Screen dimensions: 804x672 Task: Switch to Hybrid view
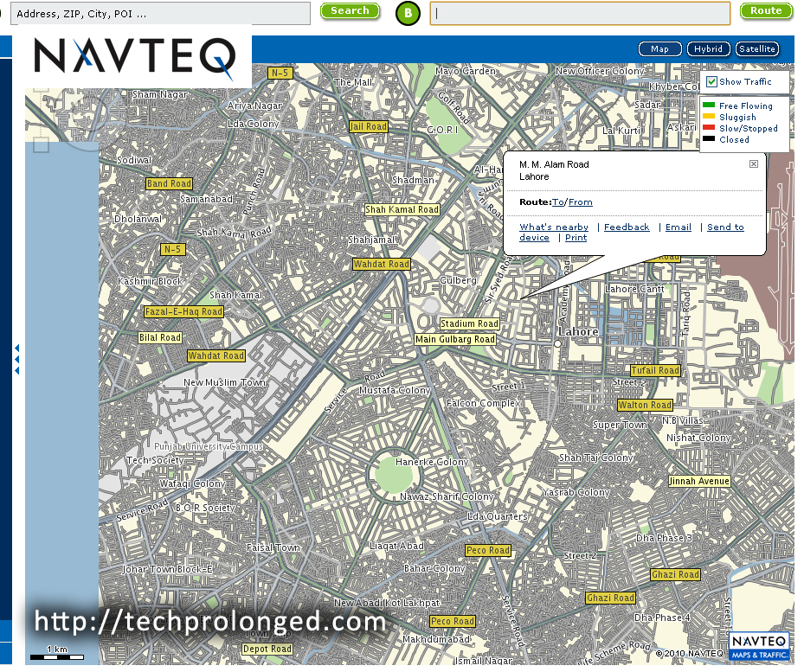click(x=708, y=48)
